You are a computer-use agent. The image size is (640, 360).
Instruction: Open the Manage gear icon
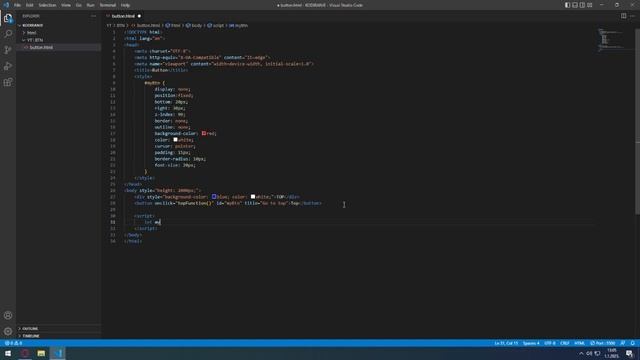(x=8, y=331)
